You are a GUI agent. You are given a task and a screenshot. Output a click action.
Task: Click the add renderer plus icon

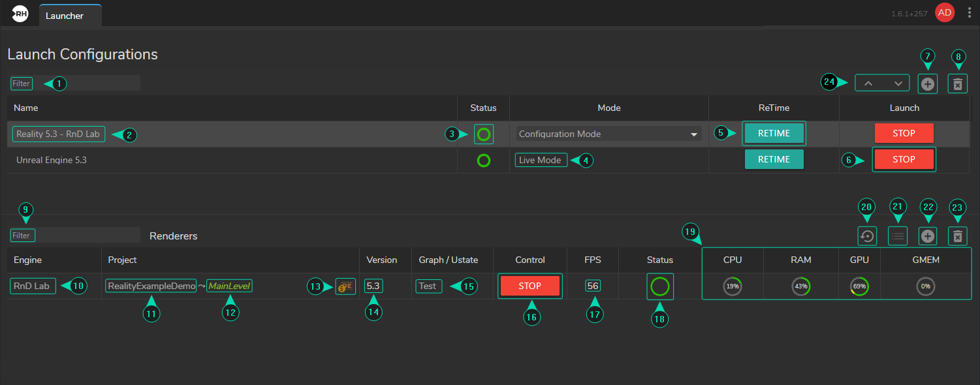[x=927, y=236]
